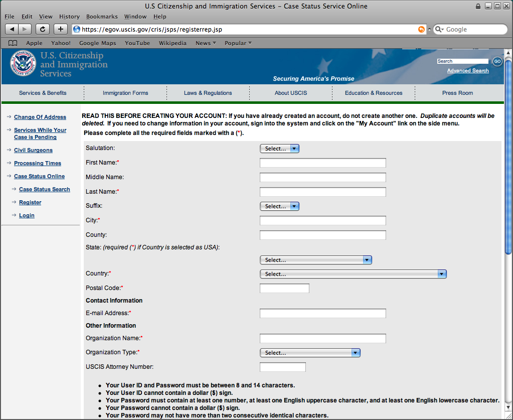The width and height of the screenshot is (513, 420).
Task: Open the State select dropdown
Action: click(315, 260)
